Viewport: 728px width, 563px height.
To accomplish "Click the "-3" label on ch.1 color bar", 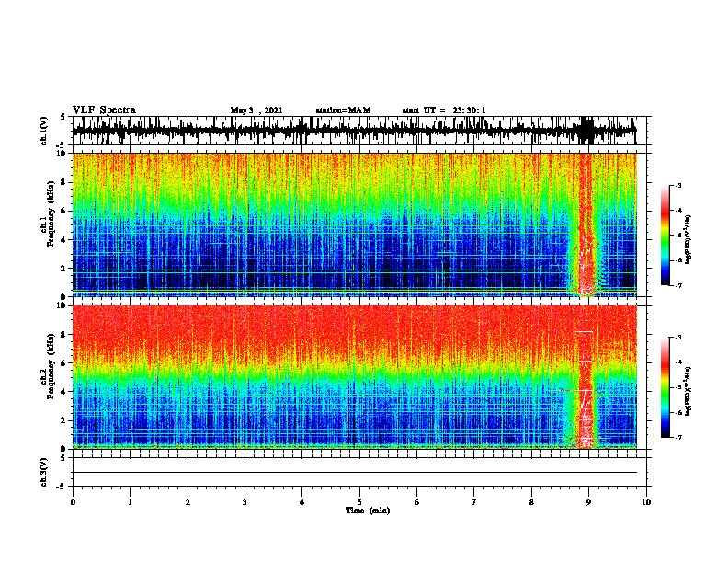I will 678,186.
